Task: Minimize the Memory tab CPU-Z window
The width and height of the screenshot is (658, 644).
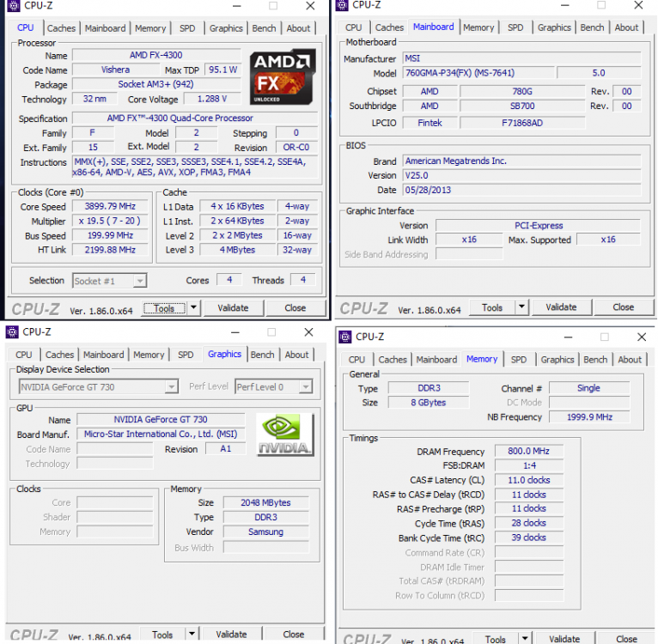Action: (x=568, y=337)
